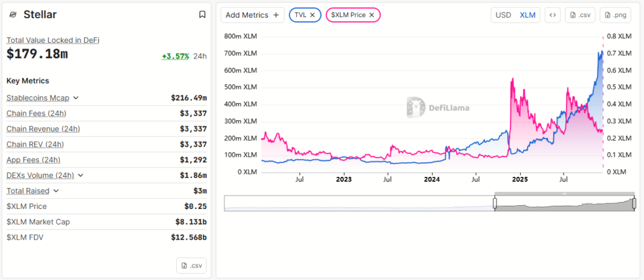Viewport: 644px width, 280px height.
Task: Expand the DEXs Volume (24h) row
Action: [80, 176]
